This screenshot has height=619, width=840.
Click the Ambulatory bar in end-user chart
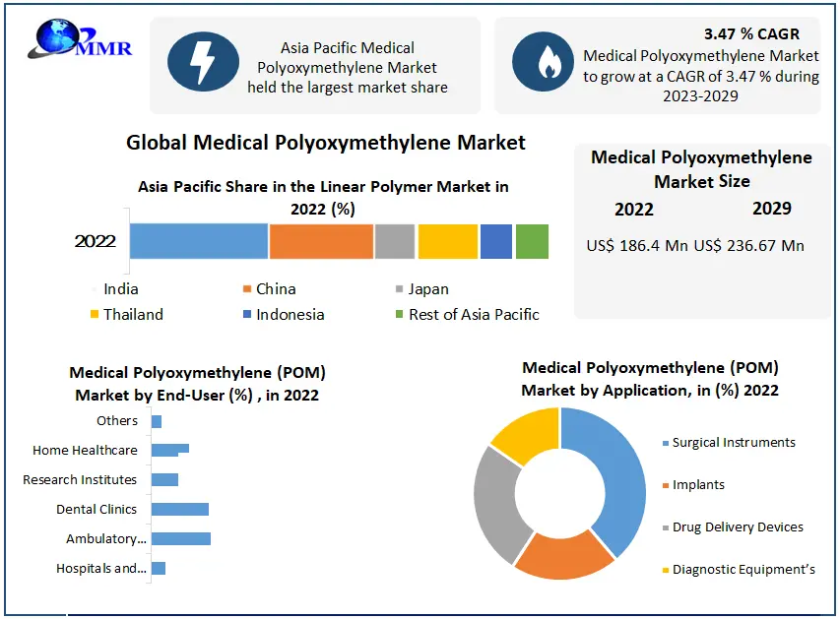pyautogui.click(x=180, y=538)
